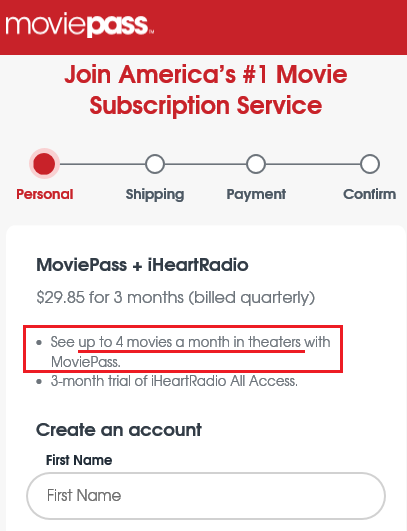Click the Create an account heading
Screen dimensions: 407x531
(x=119, y=430)
